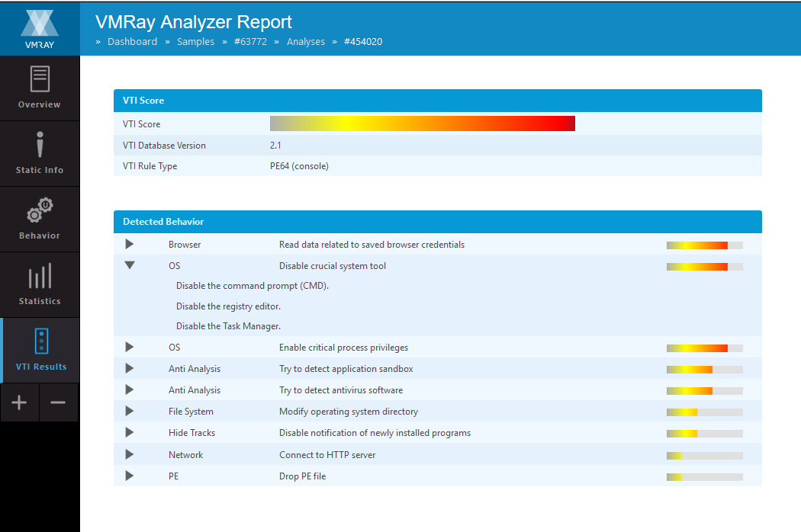The height and width of the screenshot is (532, 801).
Task: Collapse the Disable crucial system tool row
Action: (x=130, y=265)
